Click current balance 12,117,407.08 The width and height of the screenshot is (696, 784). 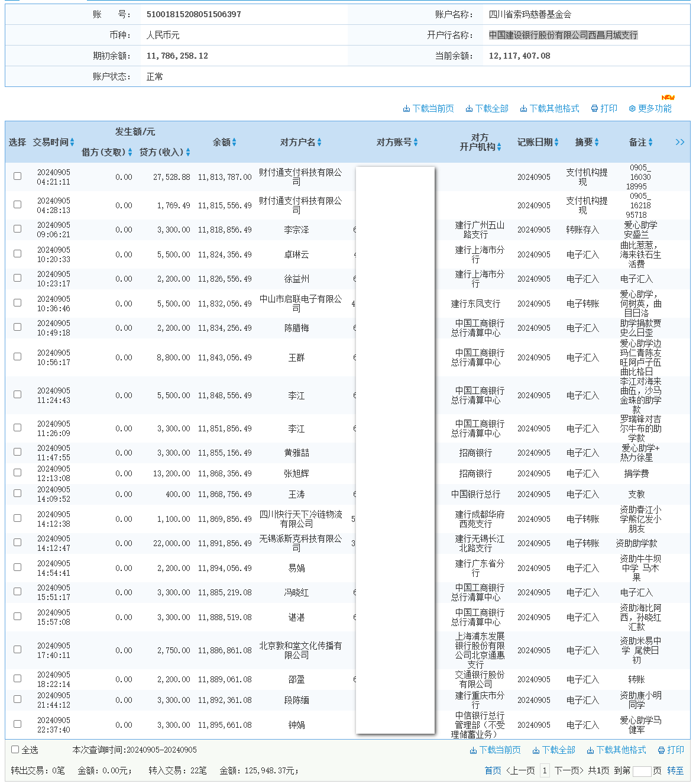[519, 56]
